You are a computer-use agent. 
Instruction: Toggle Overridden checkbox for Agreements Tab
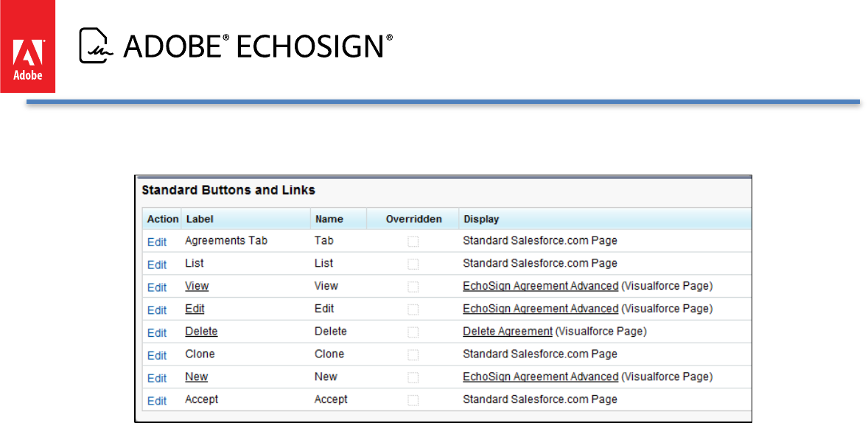tap(413, 242)
